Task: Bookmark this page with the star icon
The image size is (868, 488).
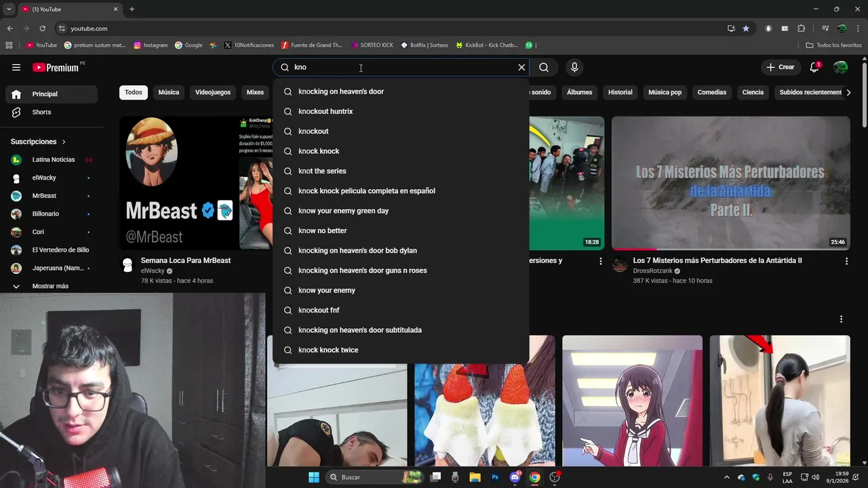Action: (746, 28)
